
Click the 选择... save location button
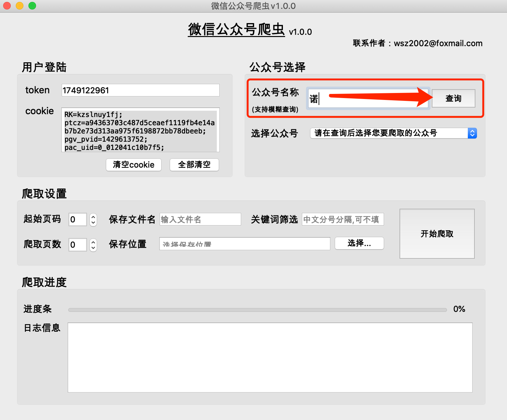(359, 243)
